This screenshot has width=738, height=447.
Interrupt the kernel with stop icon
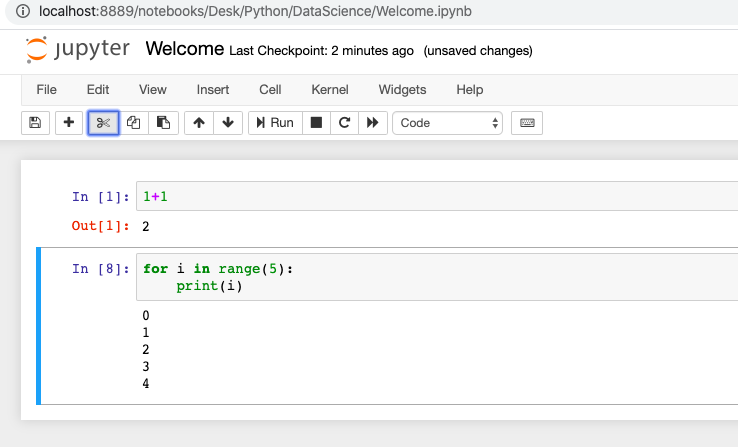316,123
